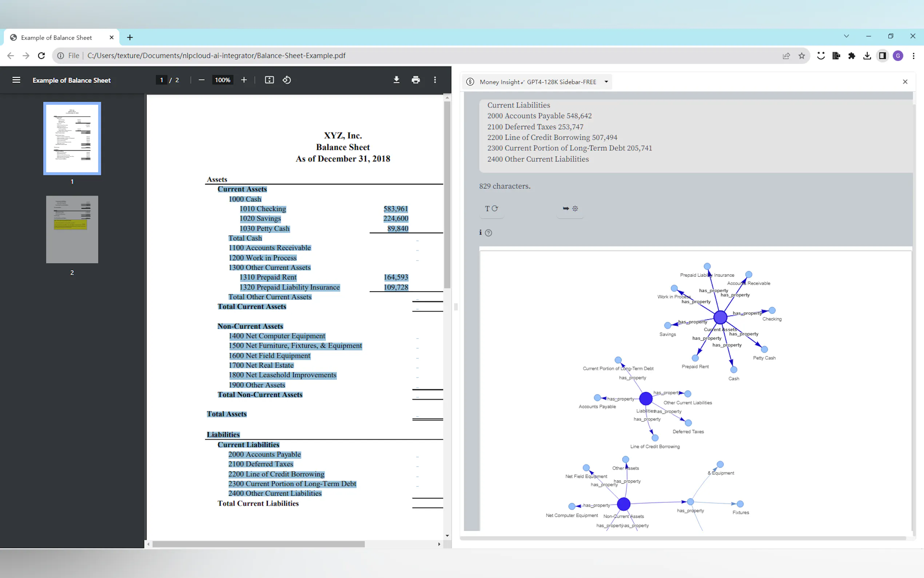Close the Example of Balance Sheet tab
This screenshot has width=924, height=578.
[x=112, y=37]
